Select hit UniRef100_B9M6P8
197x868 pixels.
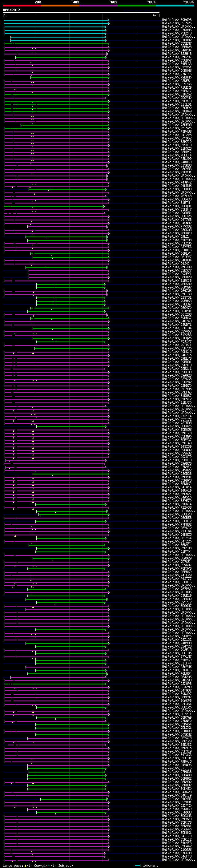pos(177,20)
